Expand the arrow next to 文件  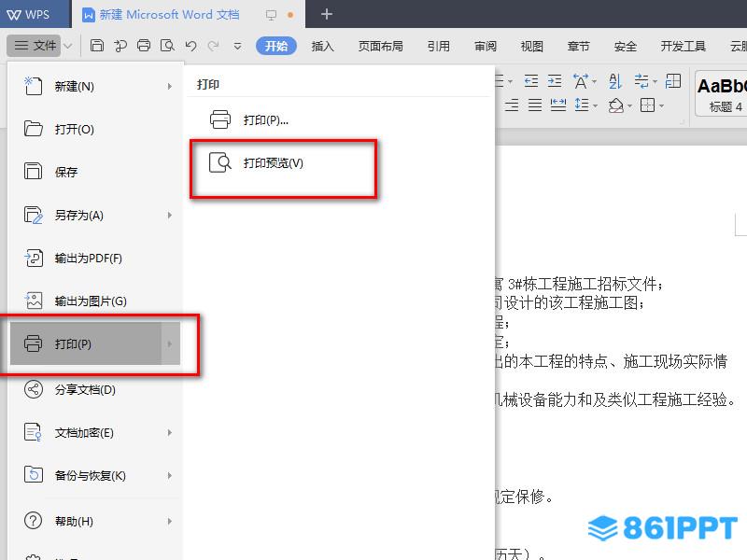pos(67,46)
